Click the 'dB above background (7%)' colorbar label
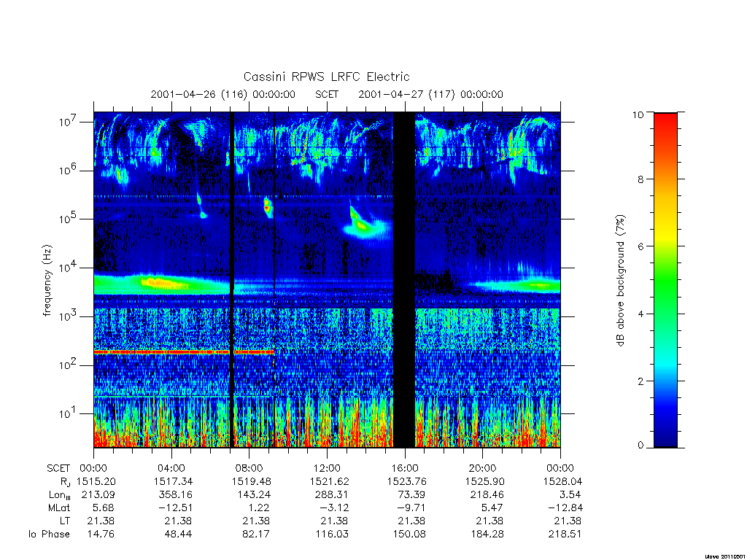The image size is (747, 560). (x=620, y=281)
